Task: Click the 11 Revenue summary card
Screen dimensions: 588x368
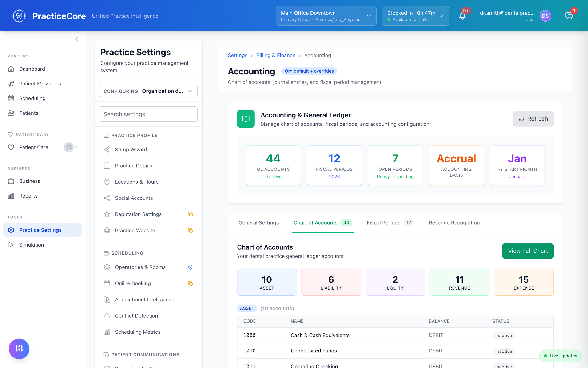Action: point(459,282)
